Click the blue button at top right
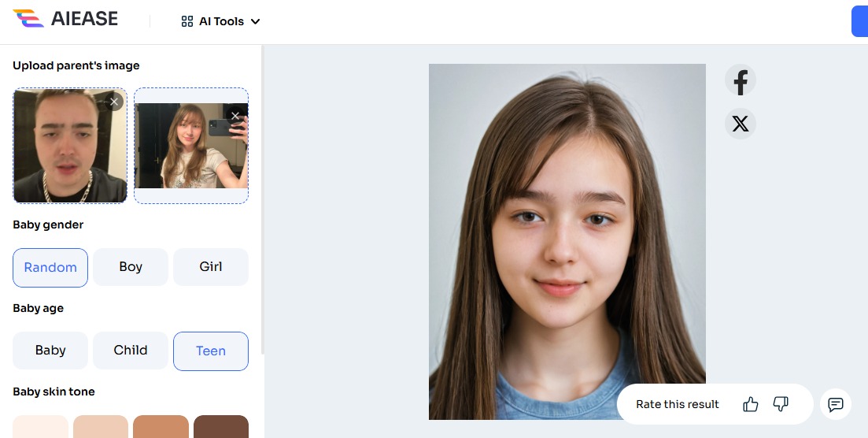The height and width of the screenshot is (438, 868). tap(859, 21)
